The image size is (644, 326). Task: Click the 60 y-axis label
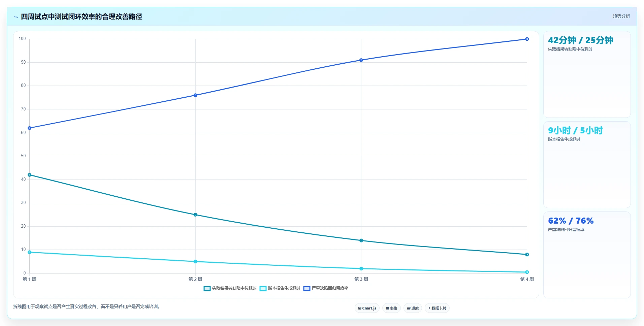23,133
